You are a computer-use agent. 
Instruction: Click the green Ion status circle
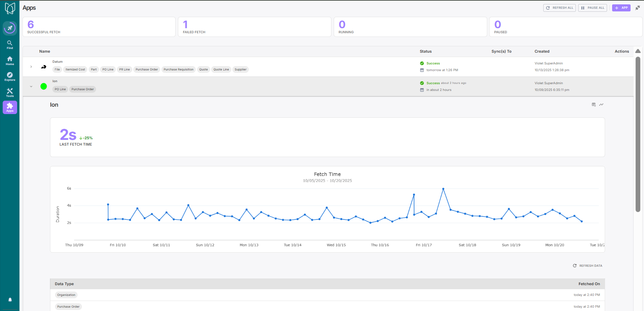(x=44, y=87)
